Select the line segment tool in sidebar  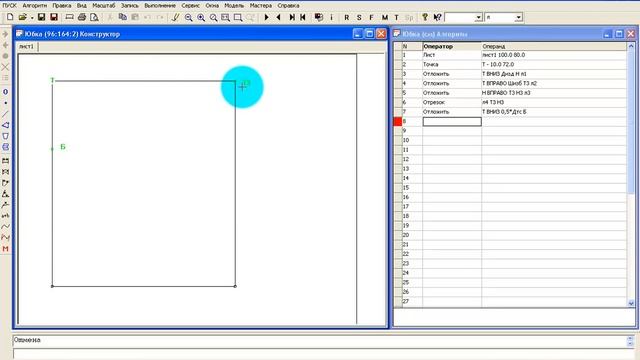(5, 114)
